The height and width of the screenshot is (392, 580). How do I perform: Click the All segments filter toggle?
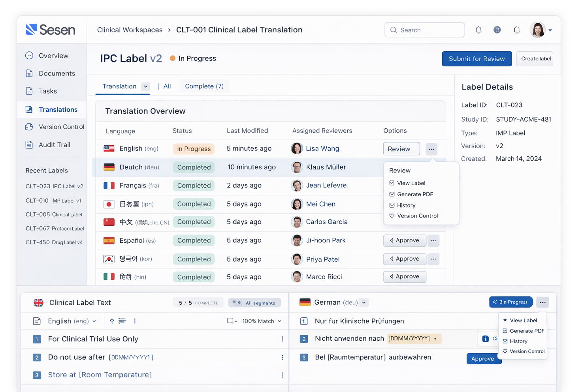[254, 303]
